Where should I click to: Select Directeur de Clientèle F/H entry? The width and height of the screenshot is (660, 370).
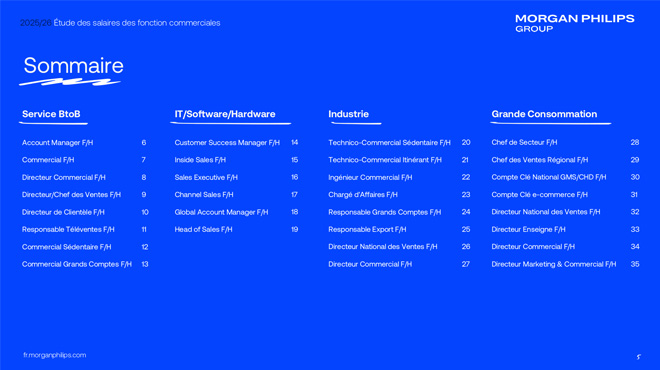coord(63,212)
